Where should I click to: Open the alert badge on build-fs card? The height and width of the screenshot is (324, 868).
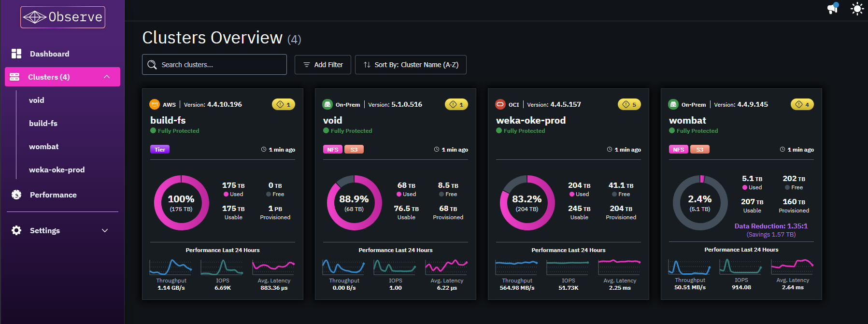(284, 104)
